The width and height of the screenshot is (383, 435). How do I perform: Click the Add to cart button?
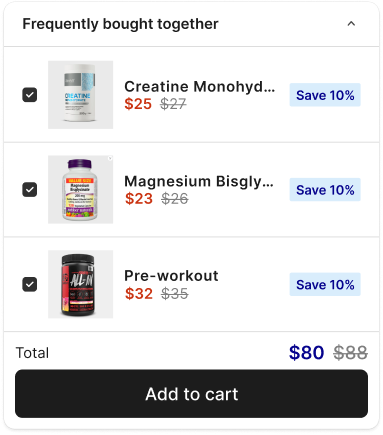(x=191, y=393)
